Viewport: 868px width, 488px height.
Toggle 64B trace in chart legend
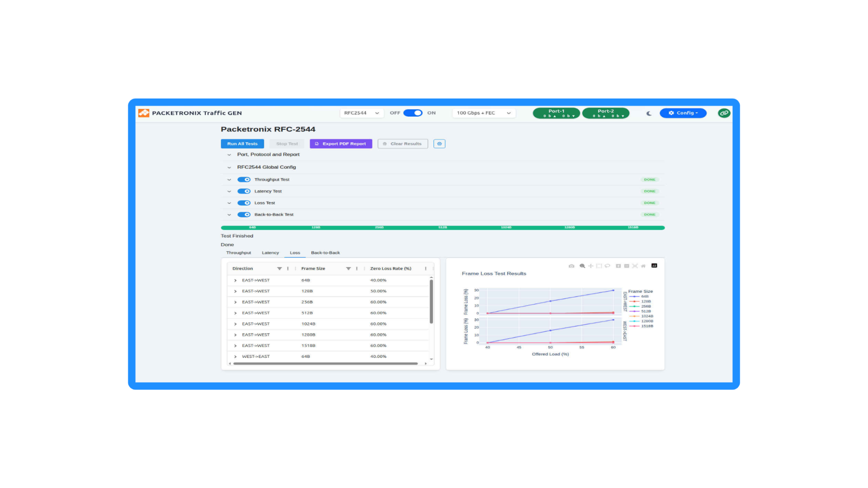[x=639, y=296]
